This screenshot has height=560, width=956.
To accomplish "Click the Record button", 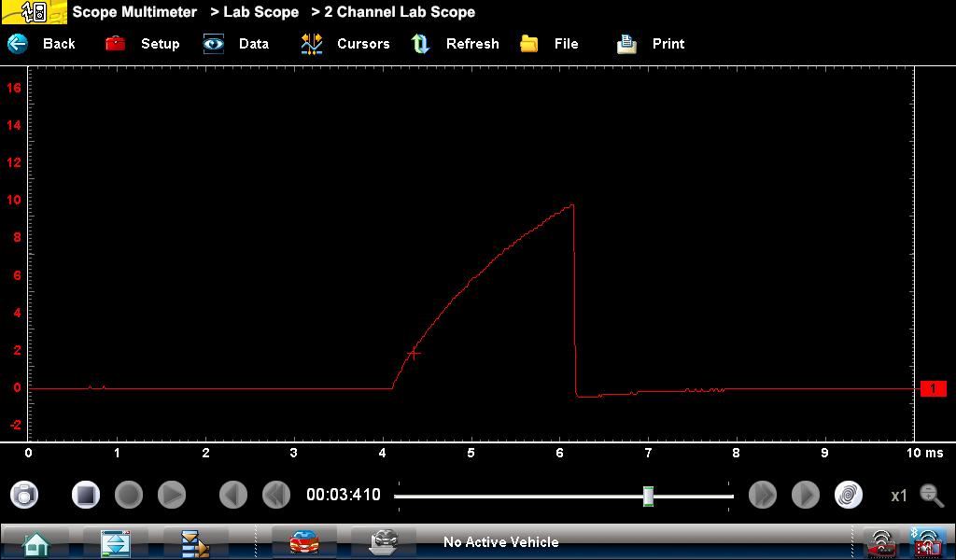I will [129, 495].
